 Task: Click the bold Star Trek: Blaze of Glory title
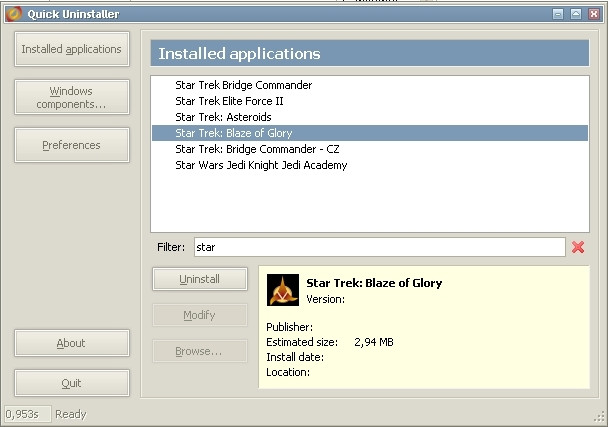click(374, 283)
